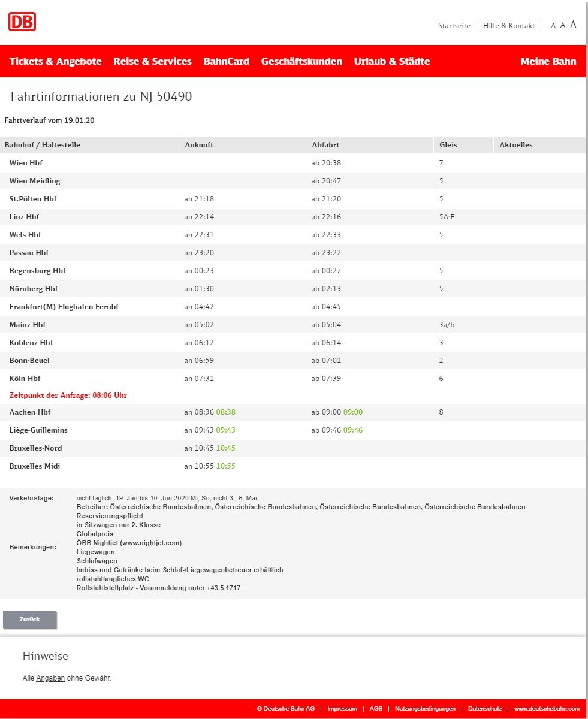
Task: Click the underlined Angaben link
Action: click(50, 678)
